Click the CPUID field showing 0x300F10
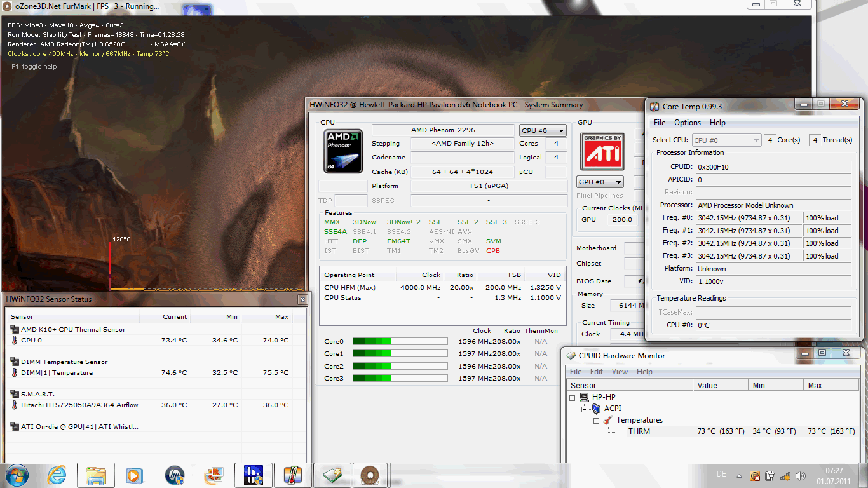Viewport: 868px width, 488px height. 773,166
